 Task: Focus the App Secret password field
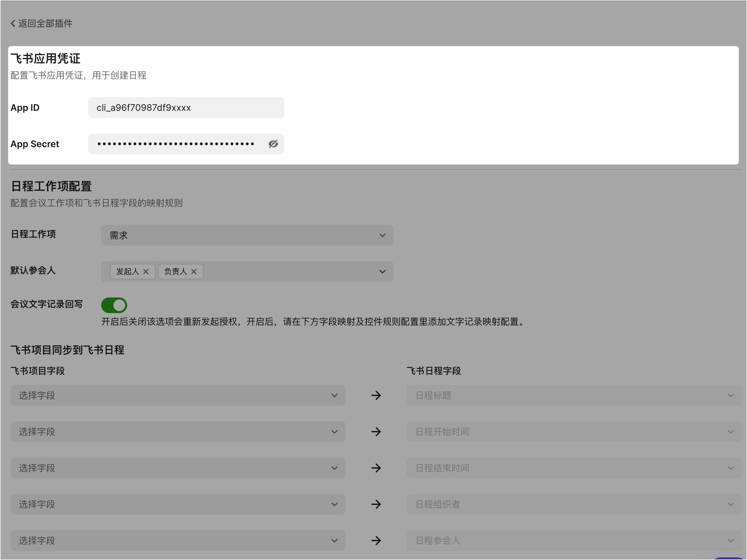click(186, 144)
